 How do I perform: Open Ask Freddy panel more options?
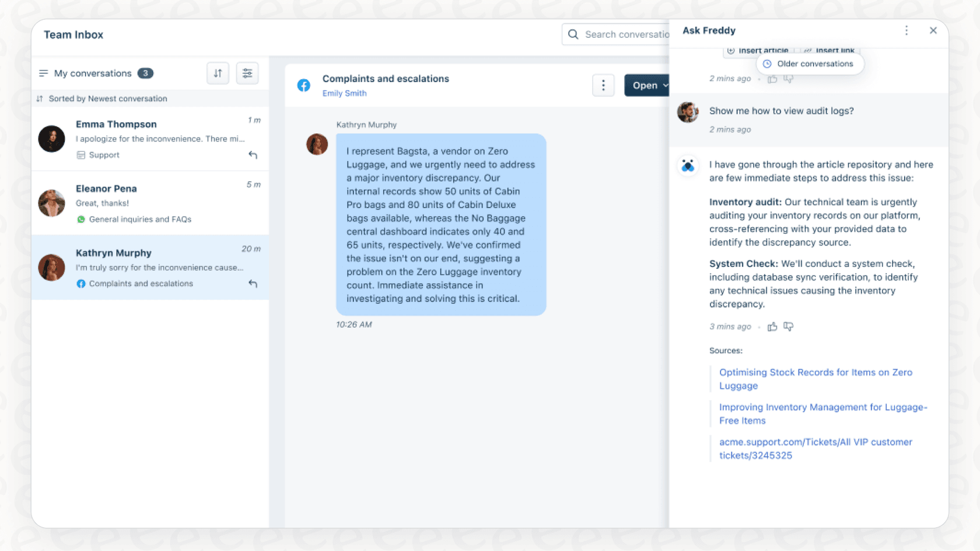tap(906, 30)
